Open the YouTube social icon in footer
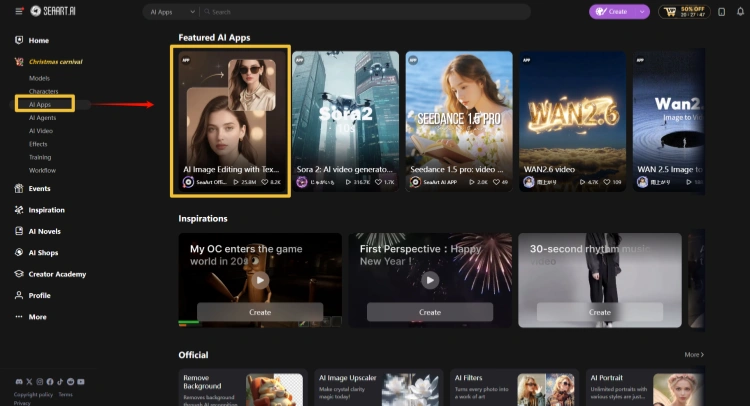 click(81, 382)
